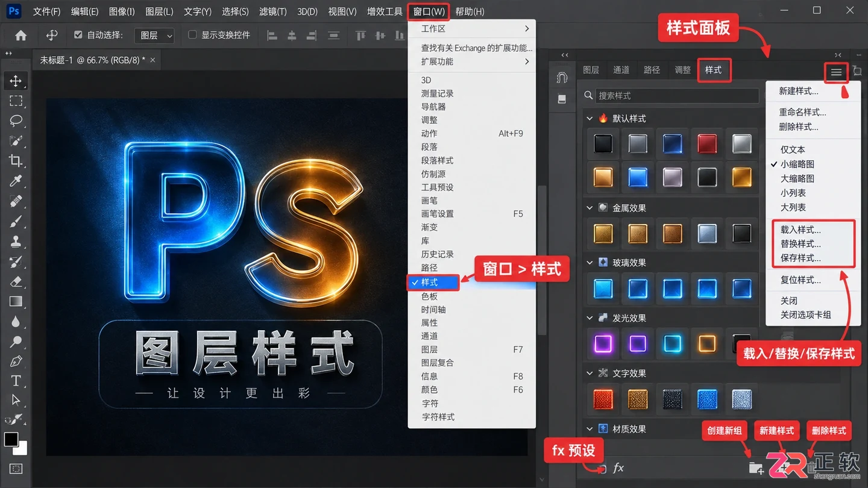Screen dimensions: 868x488
Task: Click 新建样式... in the panel menu
Action: (x=798, y=92)
